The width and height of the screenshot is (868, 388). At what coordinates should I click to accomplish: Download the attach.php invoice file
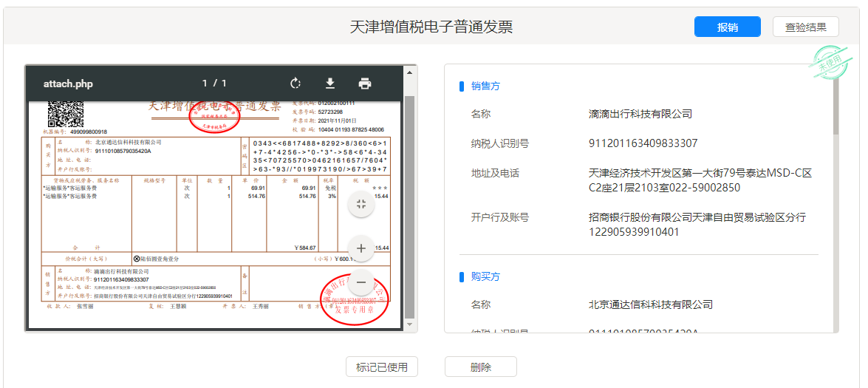(330, 84)
